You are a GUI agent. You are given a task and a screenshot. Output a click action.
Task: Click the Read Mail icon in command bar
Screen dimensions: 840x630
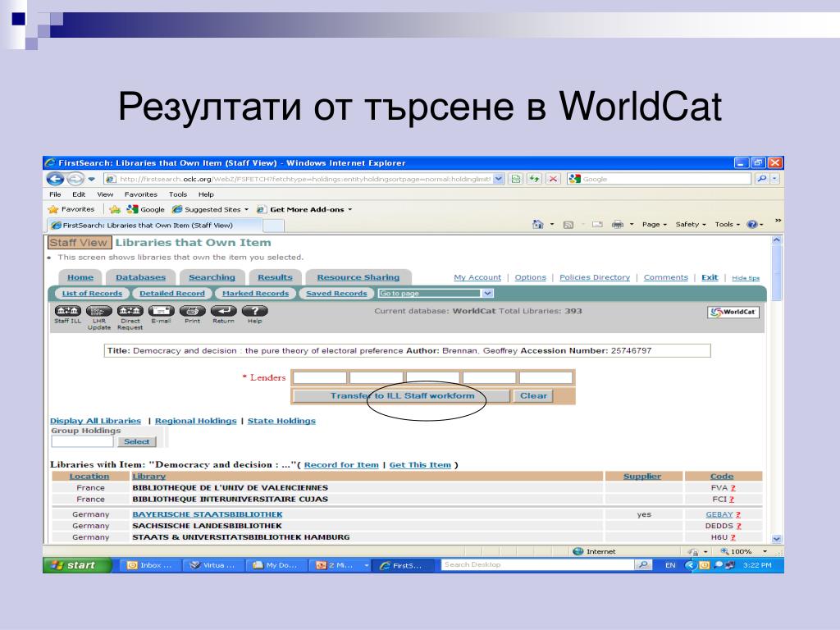597,225
